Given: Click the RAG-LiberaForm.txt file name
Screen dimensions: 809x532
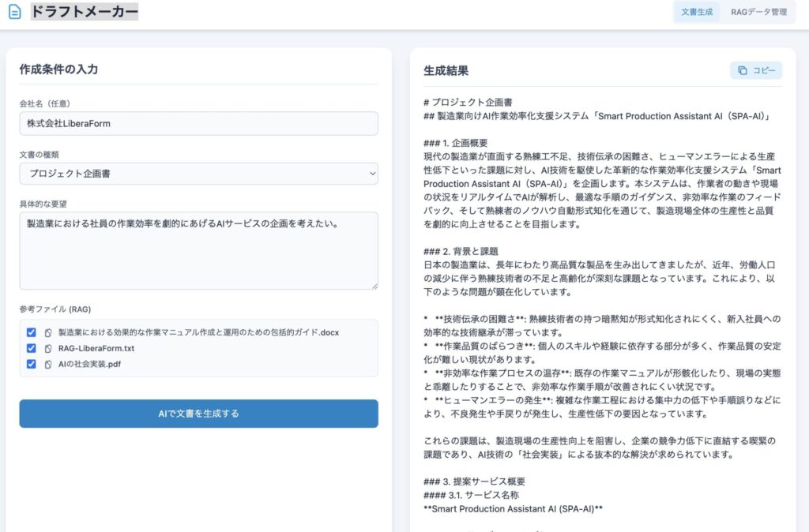Looking at the screenshot, I should pyautogui.click(x=96, y=348).
